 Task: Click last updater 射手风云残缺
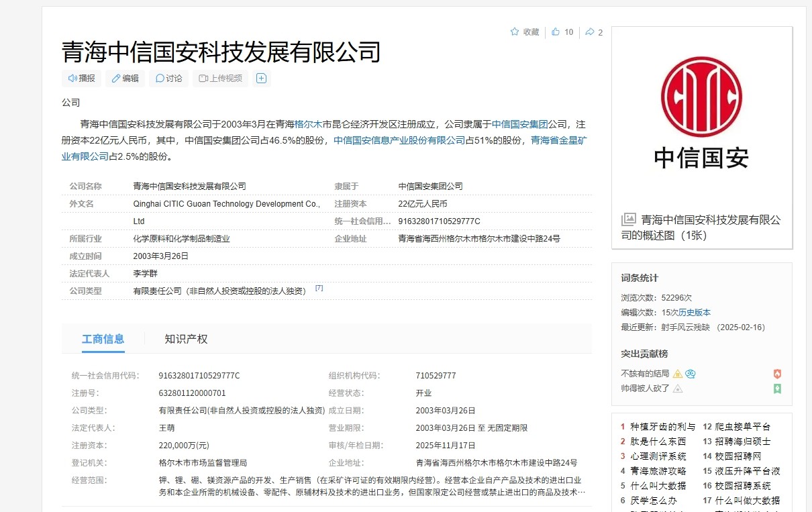coord(684,327)
